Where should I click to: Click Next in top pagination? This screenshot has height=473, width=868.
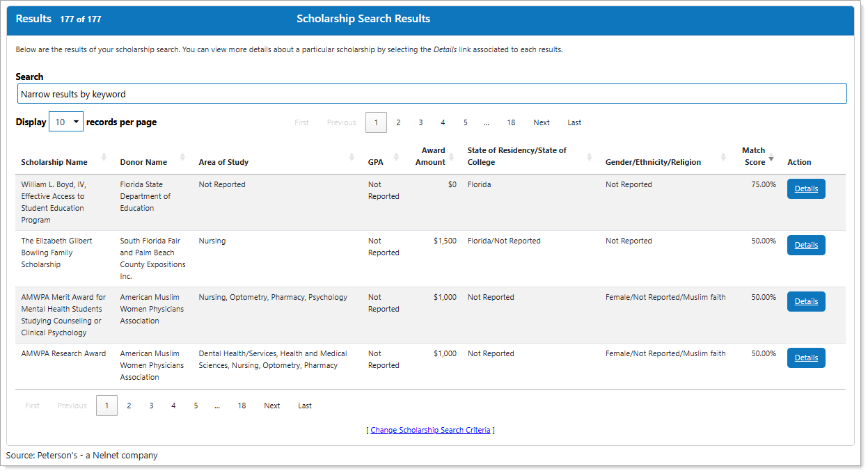541,122
